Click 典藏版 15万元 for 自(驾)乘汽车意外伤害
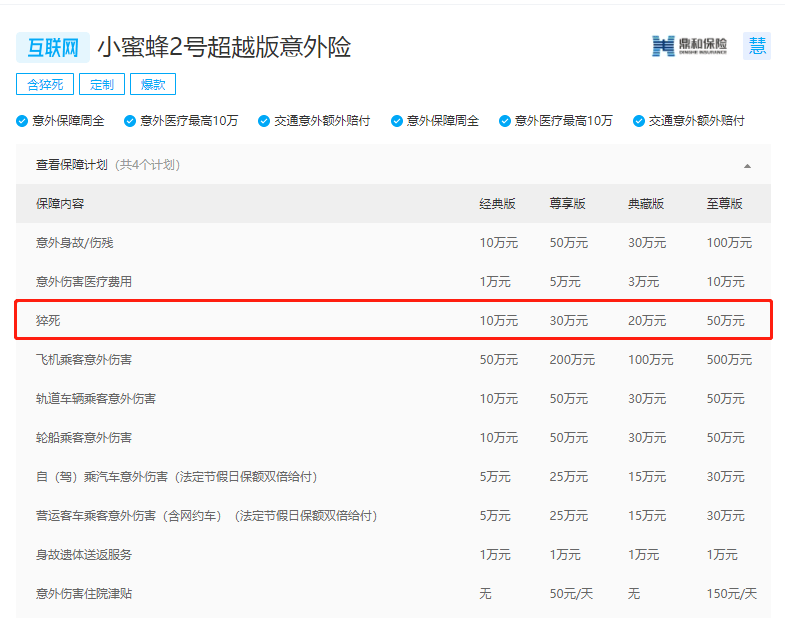 pos(647,477)
